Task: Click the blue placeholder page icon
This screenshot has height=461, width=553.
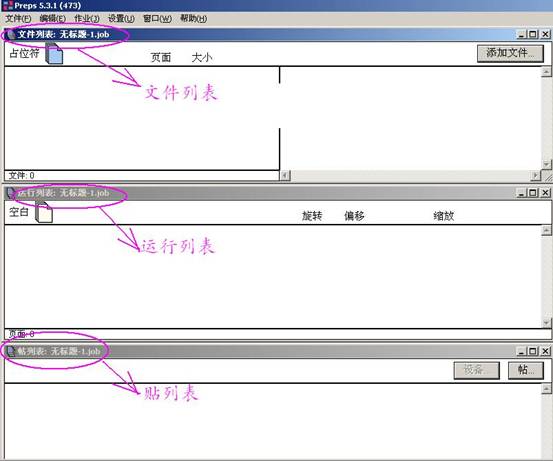Action: (x=54, y=53)
